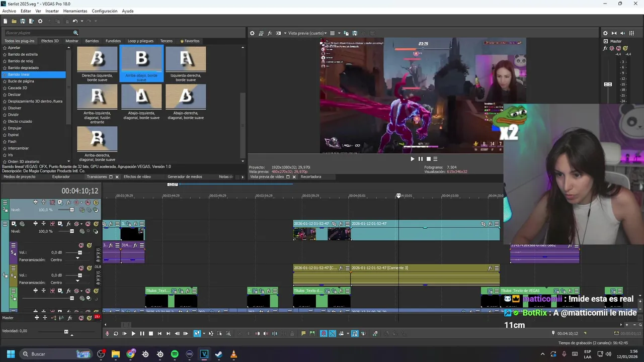
Task: Toggle automatic crossfades icon next to the snapping magnet
Action: pos(333,333)
